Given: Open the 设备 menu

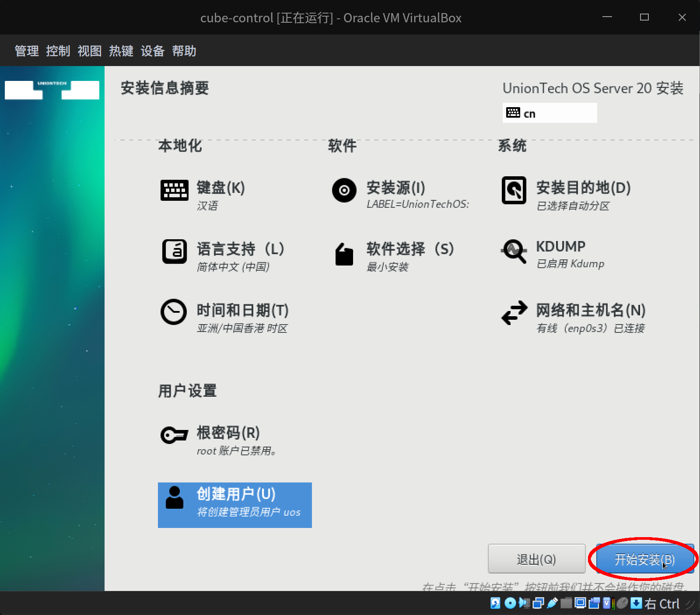Looking at the screenshot, I should [152, 51].
